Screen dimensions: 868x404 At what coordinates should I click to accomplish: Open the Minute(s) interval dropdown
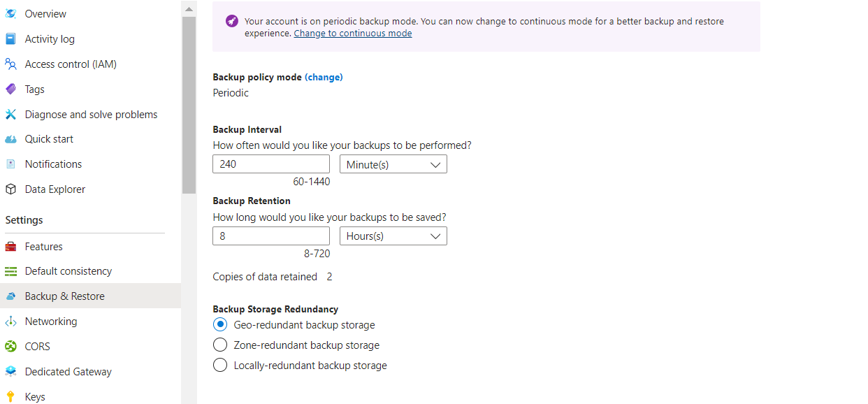click(x=393, y=164)
